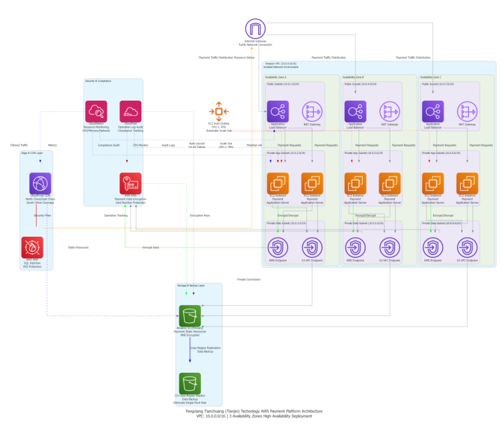Select Application Load Balancer in Availability Zone C
The height and width of the screenshot is (426, 504).
coord(432,111)
